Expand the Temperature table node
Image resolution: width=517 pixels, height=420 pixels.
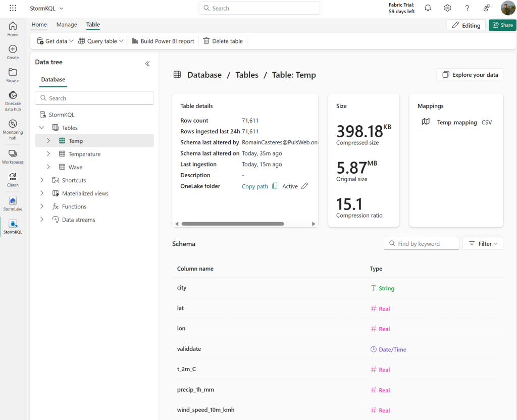[x=48, y=154]
